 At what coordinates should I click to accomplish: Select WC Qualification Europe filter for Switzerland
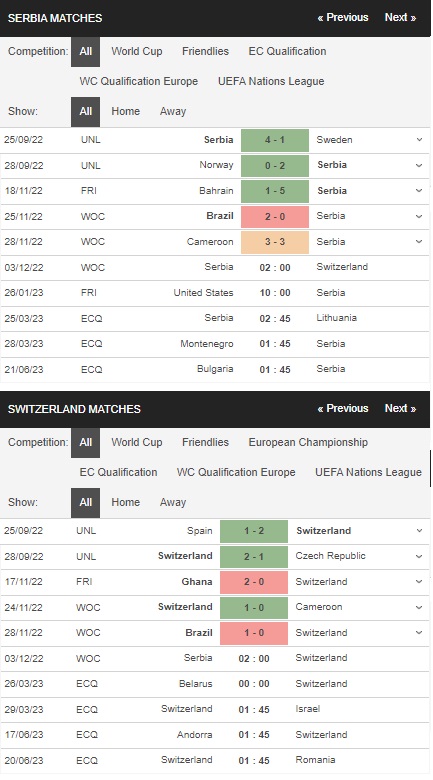point(236,472)
